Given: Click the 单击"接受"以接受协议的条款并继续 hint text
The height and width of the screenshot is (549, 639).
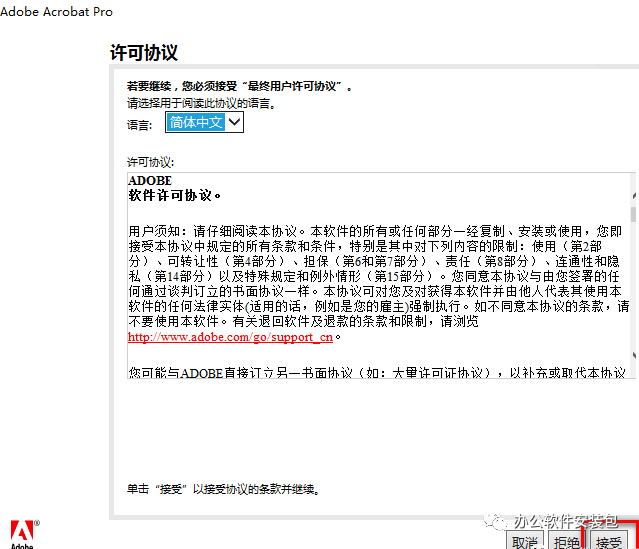Looking at the screenshot, I should click(223, 489).
